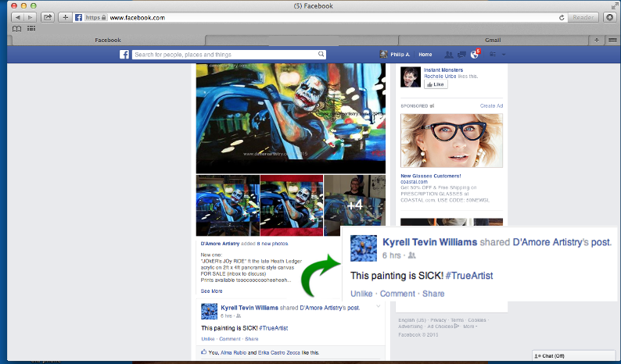Open the Cookies footer link
The image size is (621, 364).
point(477,320)
